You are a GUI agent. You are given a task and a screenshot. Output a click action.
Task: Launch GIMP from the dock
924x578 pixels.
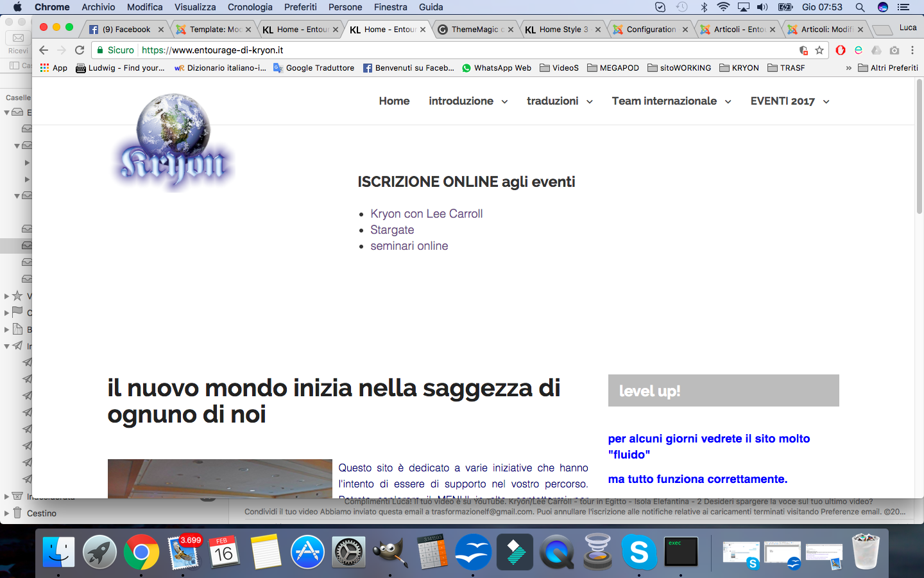click(x=390, y=552)
